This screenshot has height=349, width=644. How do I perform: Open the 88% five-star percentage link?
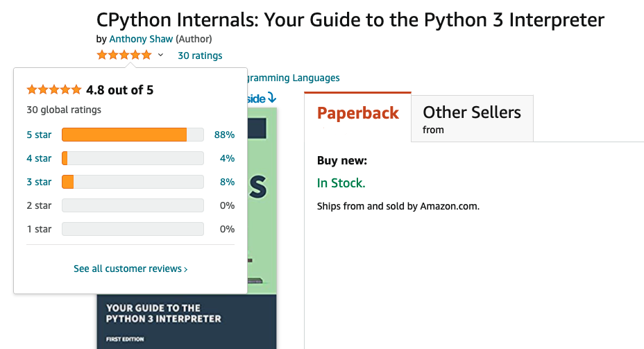(224, 135)
